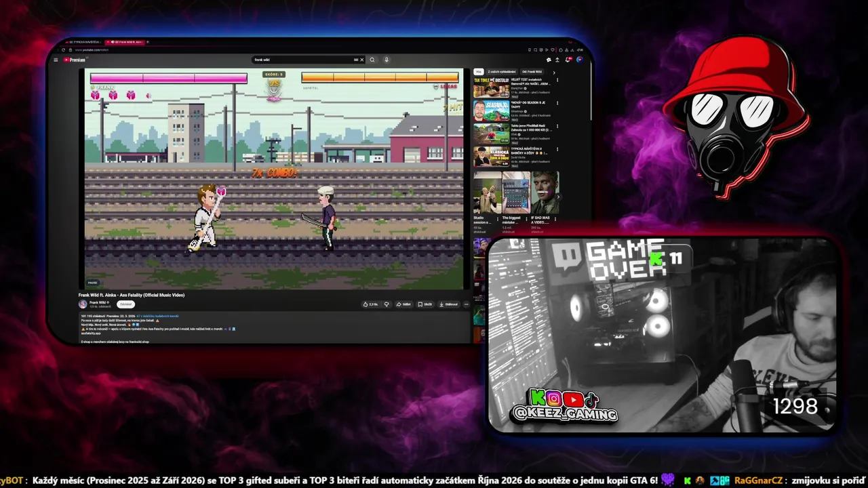The image size is (868, 488).
Task: Open a new browser tab
Action: pyautogui.click(x=148, y=42)
